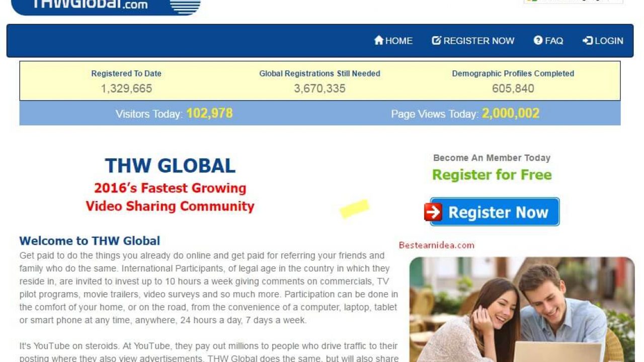The width and height of the screenshot is (644, 362).
Task: Click the THWGlobal.com logo text
Action: point(90,5)
